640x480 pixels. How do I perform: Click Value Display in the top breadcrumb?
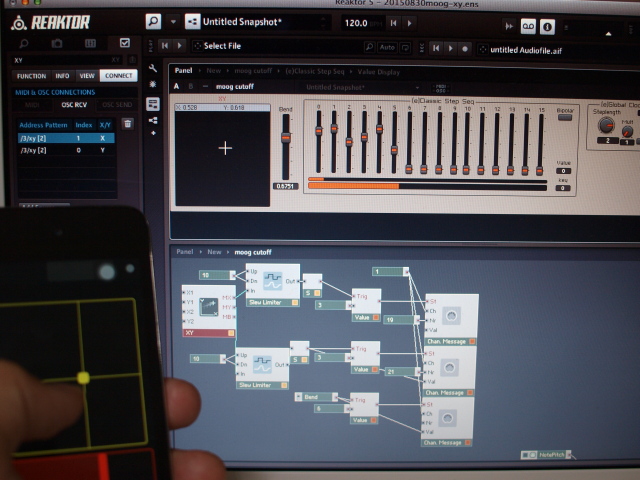pyautogui.click(x=378, y=72)
